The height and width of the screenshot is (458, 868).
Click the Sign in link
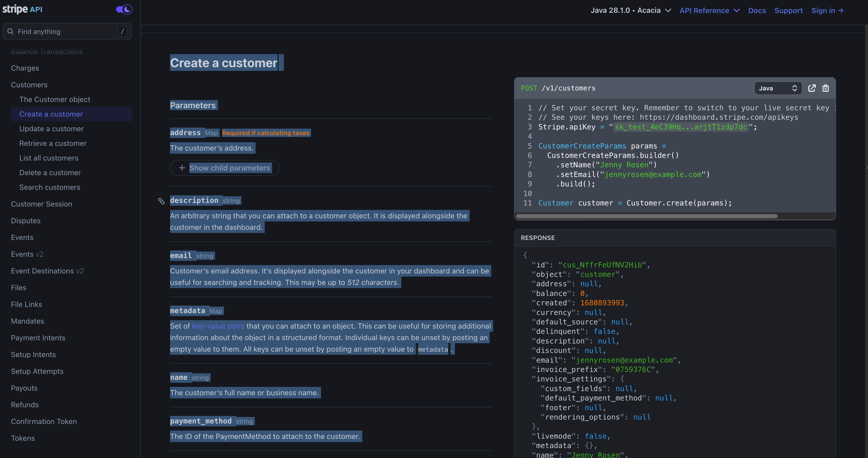coord(827,10)
